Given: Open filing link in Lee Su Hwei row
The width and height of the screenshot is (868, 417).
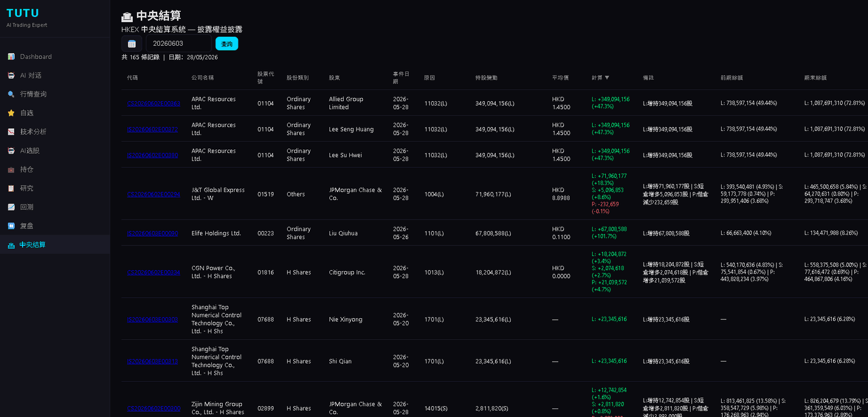Looking at the screenshot, I should point(153,155).
